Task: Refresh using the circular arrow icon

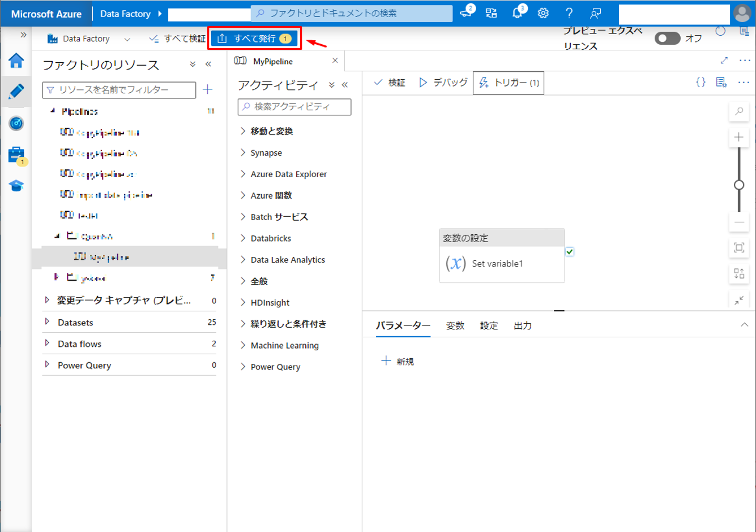Action: [x=720, y=31]
